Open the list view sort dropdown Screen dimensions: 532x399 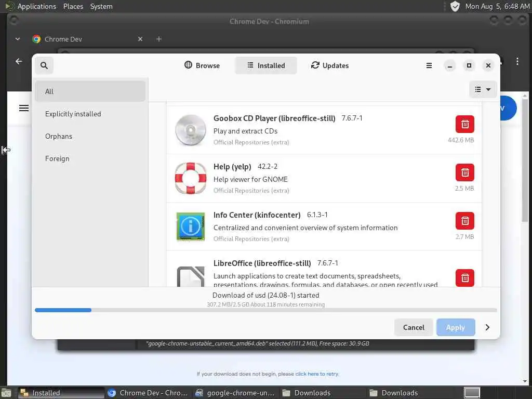point(483,89)
